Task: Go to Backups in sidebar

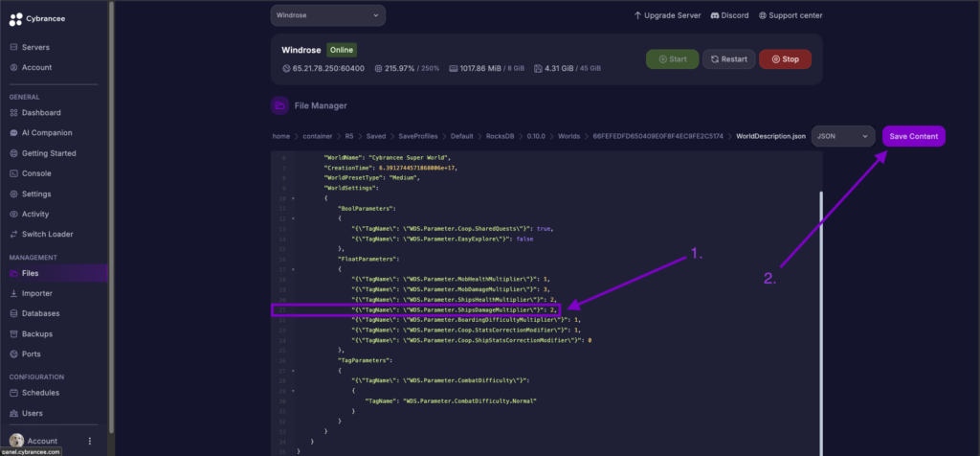Action: coord(37,333)
